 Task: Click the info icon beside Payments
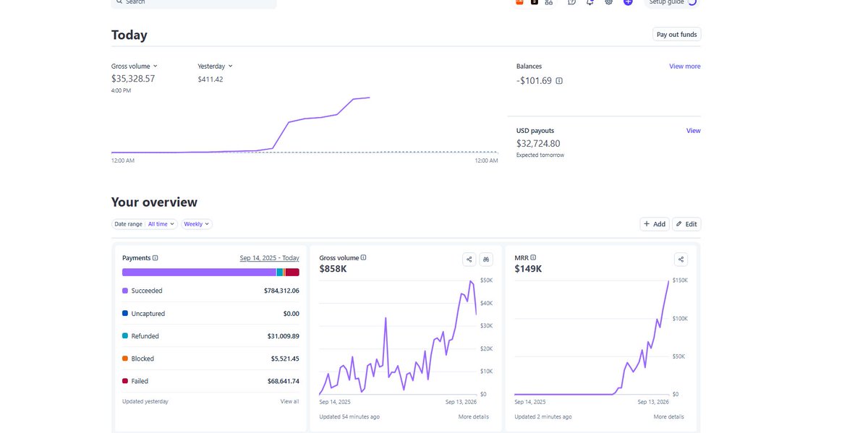(156, 258)
